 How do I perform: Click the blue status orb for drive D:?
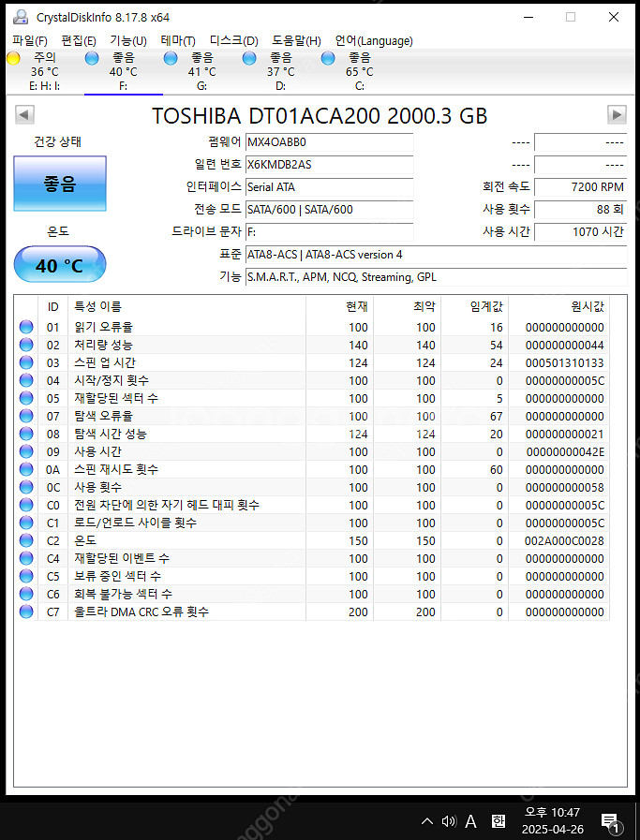249,58
